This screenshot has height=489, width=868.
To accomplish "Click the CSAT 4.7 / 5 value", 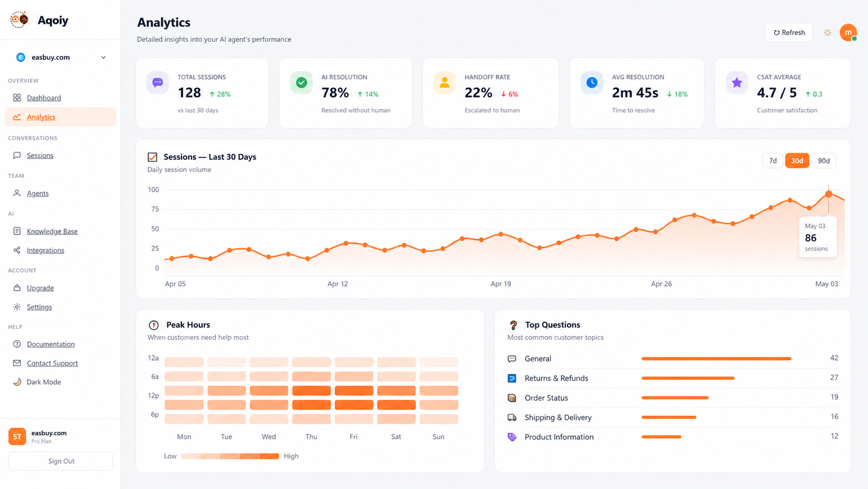I will (x=777, y=93).
